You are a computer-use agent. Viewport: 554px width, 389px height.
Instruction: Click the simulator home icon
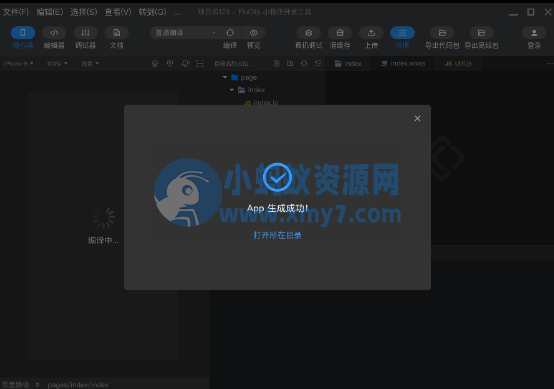pos(155,64)
